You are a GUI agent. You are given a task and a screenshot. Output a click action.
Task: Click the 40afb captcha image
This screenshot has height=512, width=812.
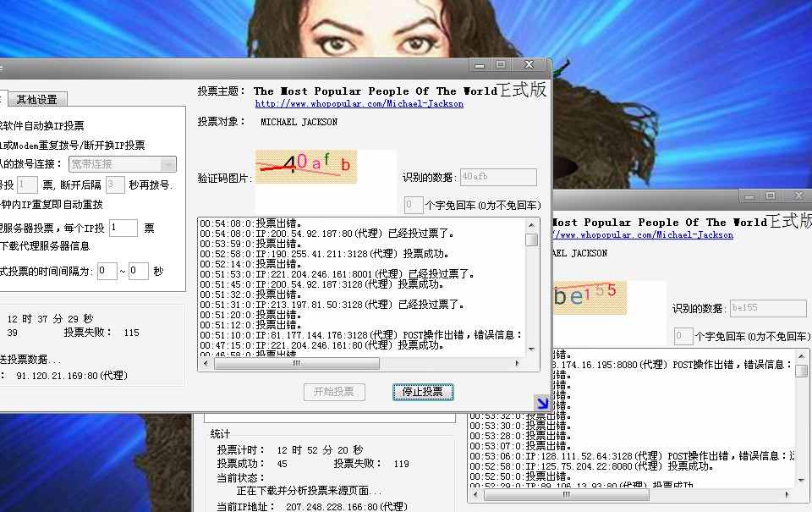point(307,164)
